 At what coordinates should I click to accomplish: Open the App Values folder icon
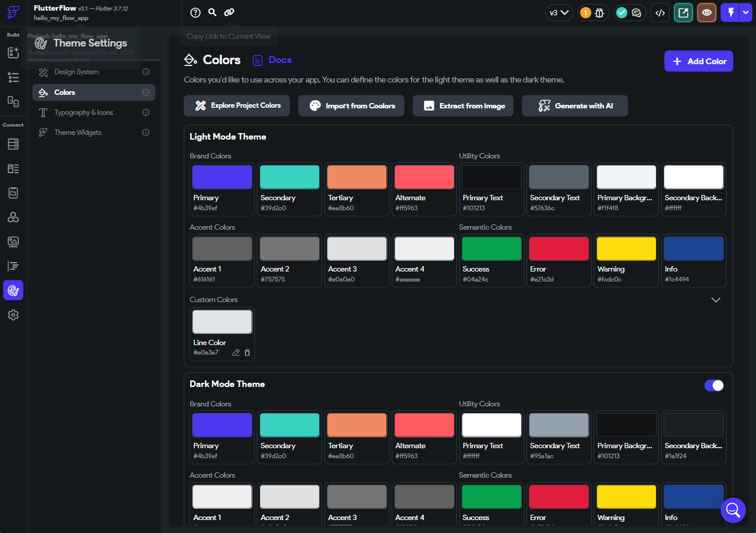click(13, 193)
